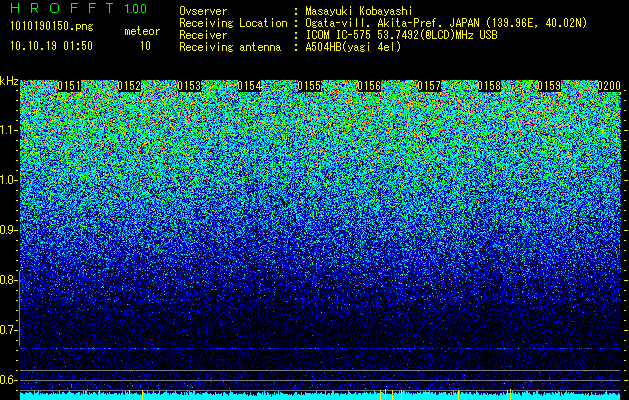629x400 pixels.
Task: Click the ICOM IC-575 receiver text
Action: pyautogui.click(x=401, y=35)
